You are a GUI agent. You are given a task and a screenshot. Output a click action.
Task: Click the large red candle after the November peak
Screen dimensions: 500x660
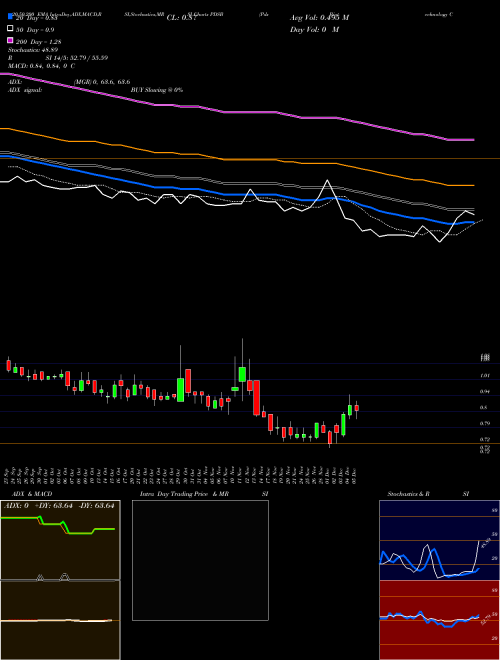[256, 398]
